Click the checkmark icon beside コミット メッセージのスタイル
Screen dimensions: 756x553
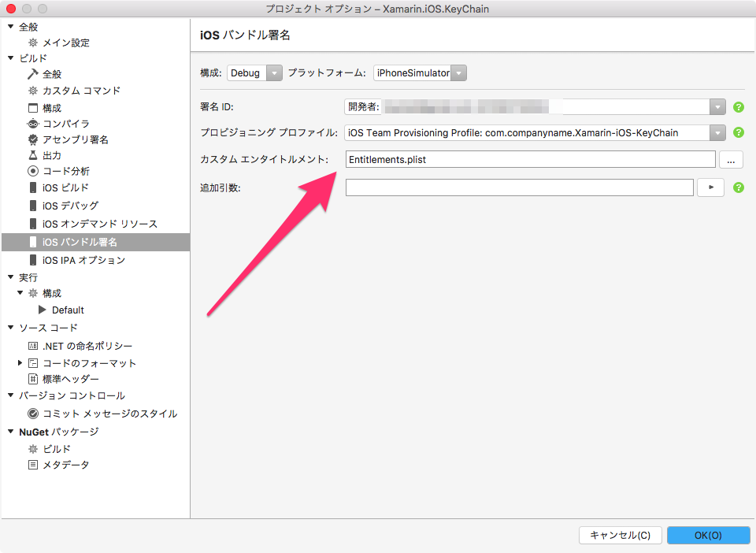33,414
